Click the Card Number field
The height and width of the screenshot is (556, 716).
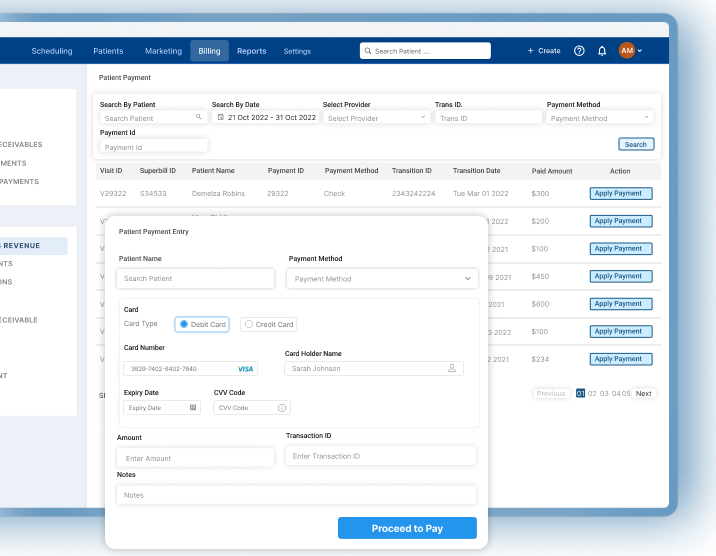[190, 369]
